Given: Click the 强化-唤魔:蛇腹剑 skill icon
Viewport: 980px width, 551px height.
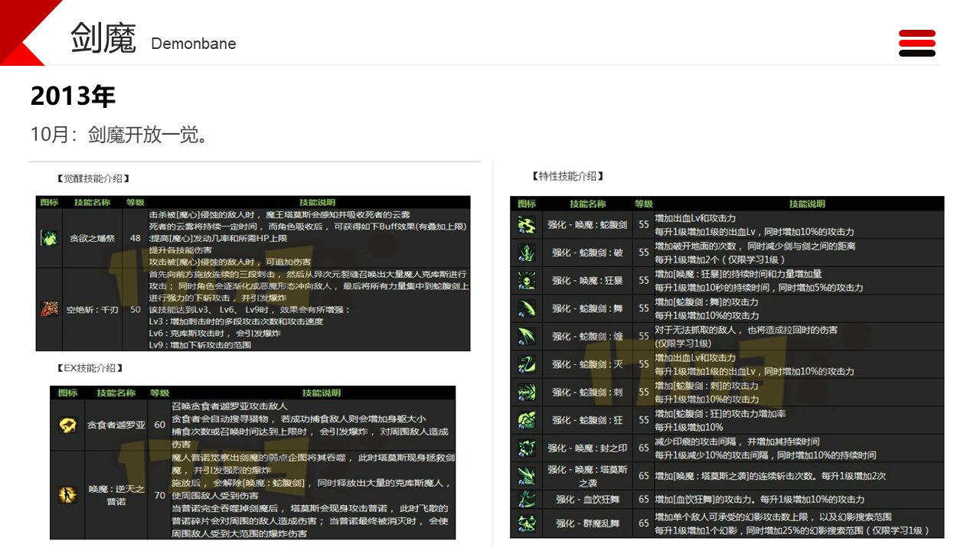Looking at the screenshot, I should tap(526, 225).
